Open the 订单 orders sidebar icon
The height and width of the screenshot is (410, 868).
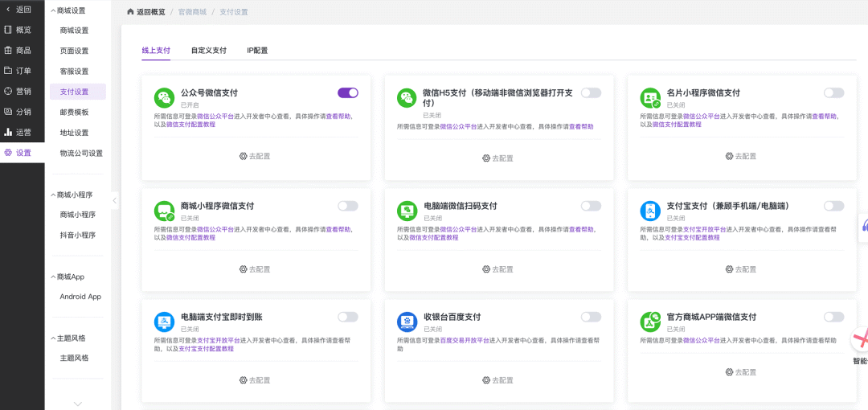pyautogui.click(x=8, y=71)
